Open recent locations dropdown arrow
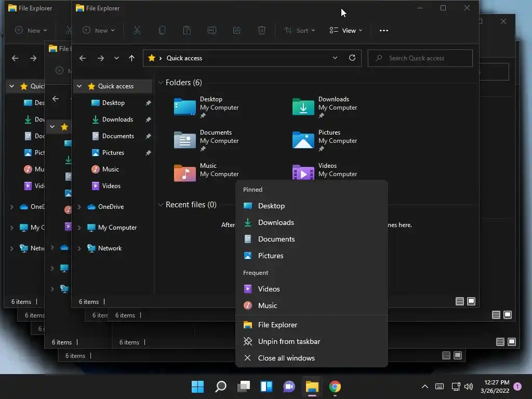This screenshot has width=532, height=399. pyautogui.click(x=116, y=58)
